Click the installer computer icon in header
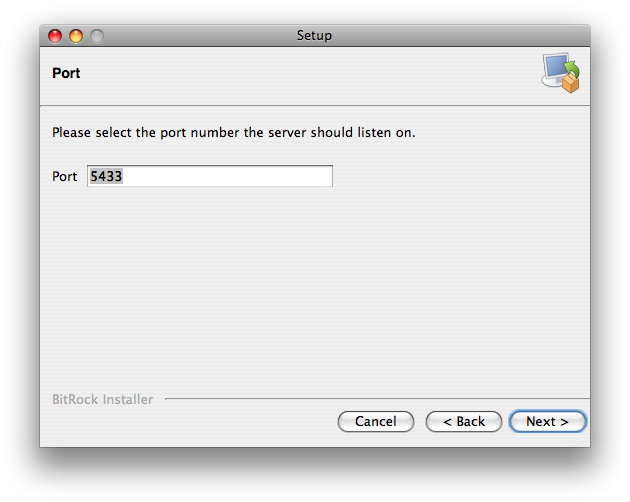The image size is (630, 502). 560,73
